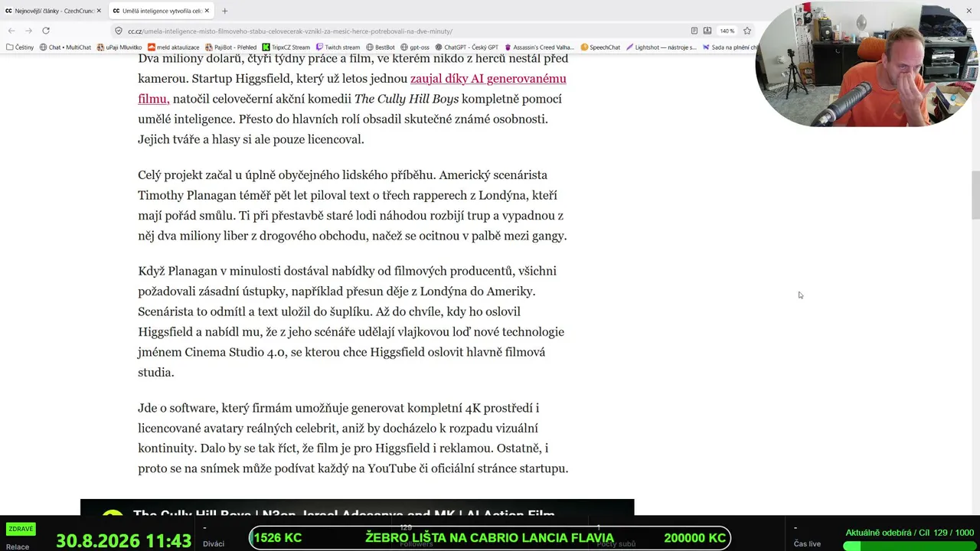980x551 pixels.
Task: Click the browser forward arrow
Action: 28,31
